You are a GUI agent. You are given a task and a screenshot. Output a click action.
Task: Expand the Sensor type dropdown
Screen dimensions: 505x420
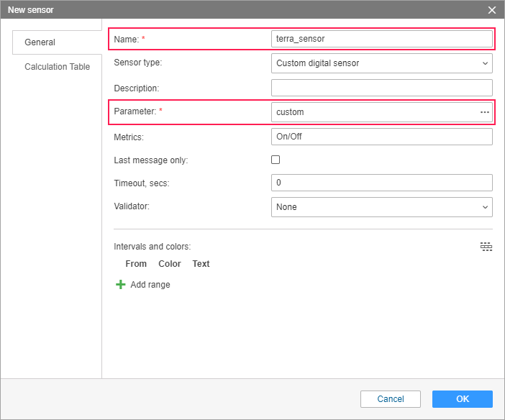pyautogui.click(x=381, y=63)
